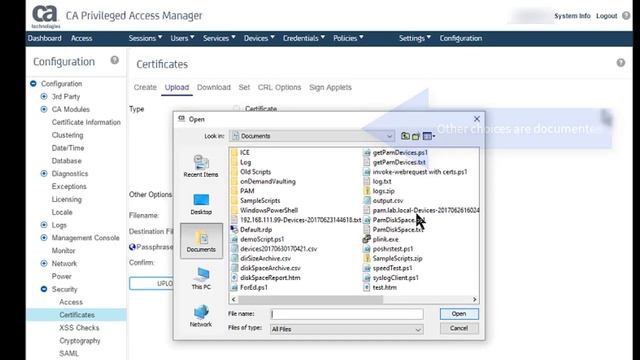
Task: Click the System Info link
Action: 572,16
